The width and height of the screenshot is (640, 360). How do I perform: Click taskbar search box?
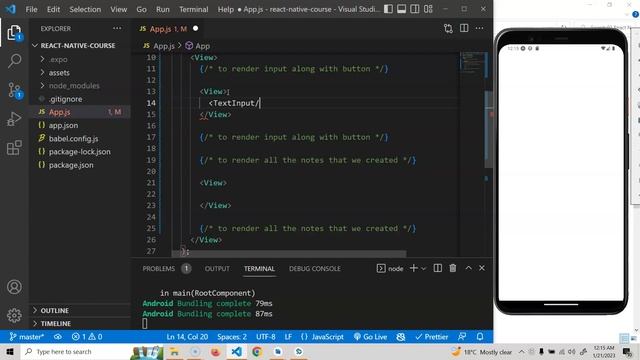coord(76,352)
